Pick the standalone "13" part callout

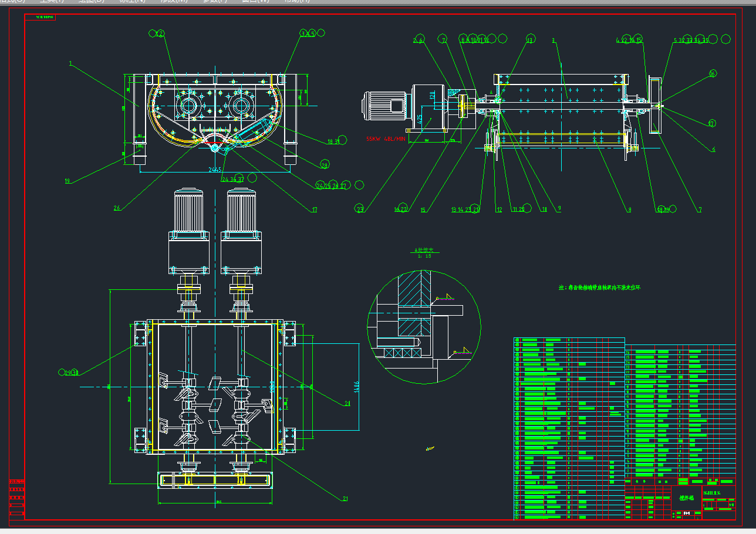click(x=530, y=40)
